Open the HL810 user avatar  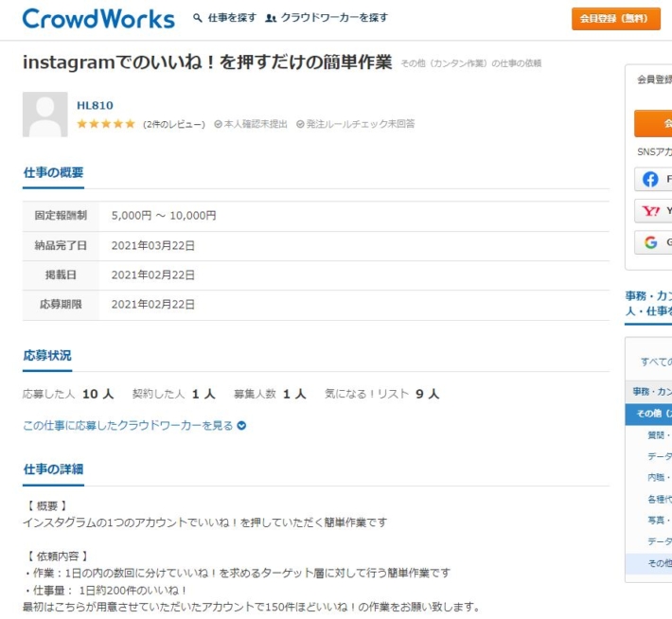[x=45, y=115]
